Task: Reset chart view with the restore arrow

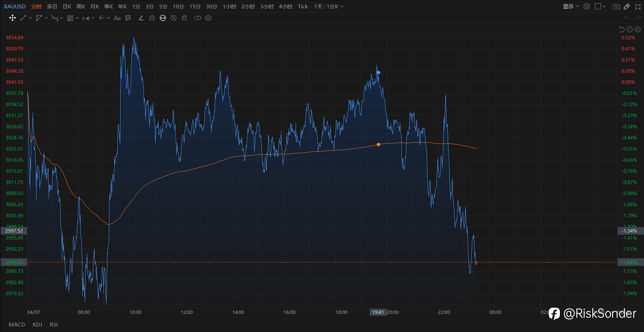Action: [621, 30]
